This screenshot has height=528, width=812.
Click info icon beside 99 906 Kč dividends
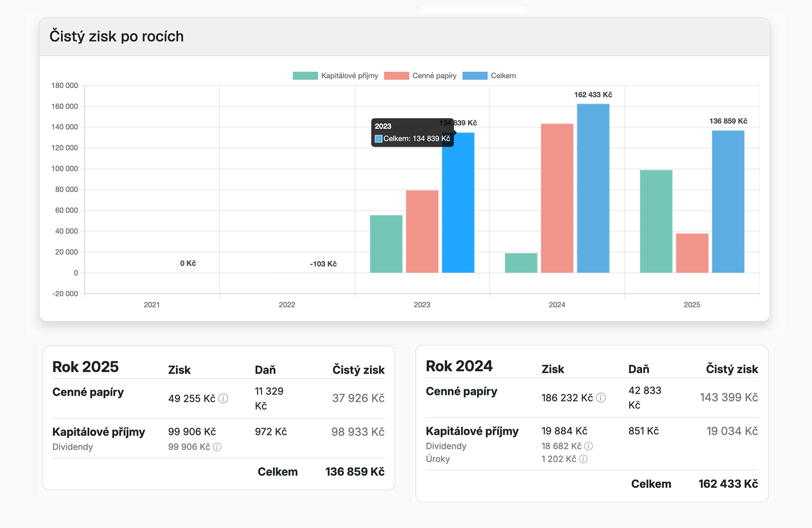click(217, 447)
